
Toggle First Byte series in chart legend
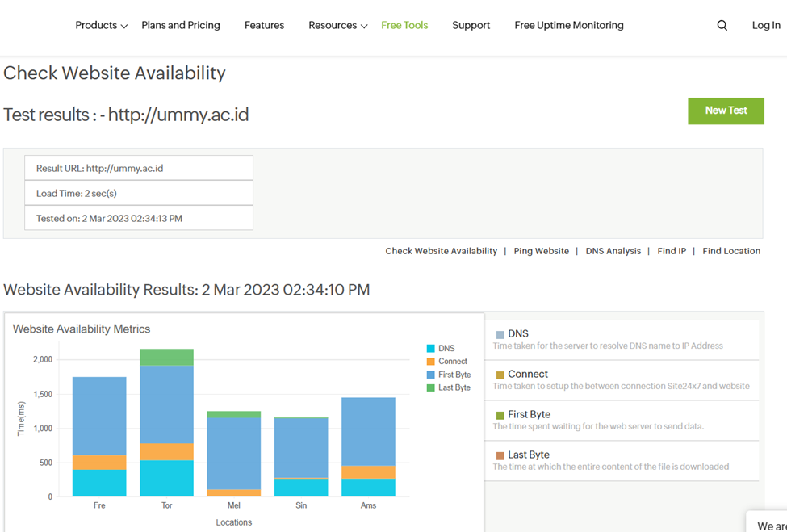pos(454,375)
